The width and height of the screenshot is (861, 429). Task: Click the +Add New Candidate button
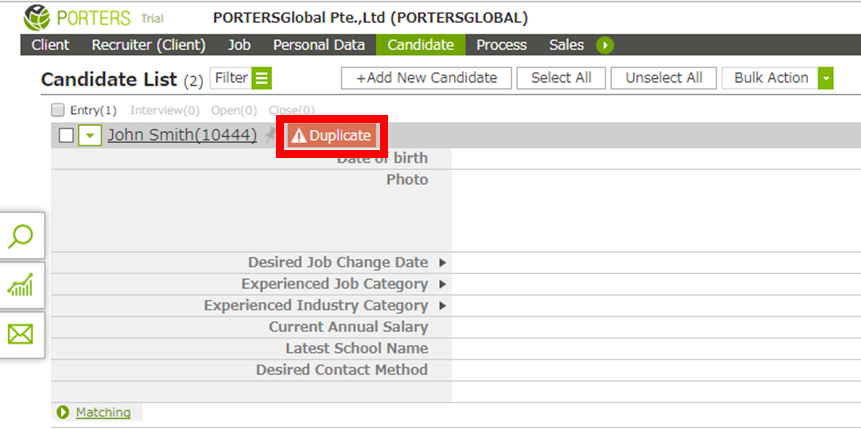tap(427, 78)
